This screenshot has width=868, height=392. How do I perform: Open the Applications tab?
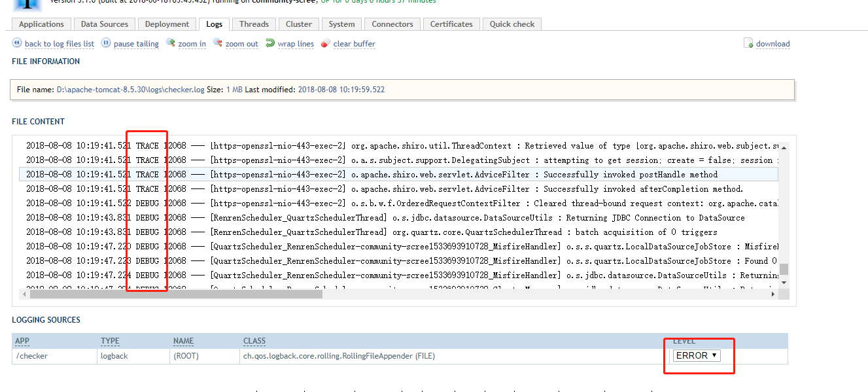(x=42, y=24)
